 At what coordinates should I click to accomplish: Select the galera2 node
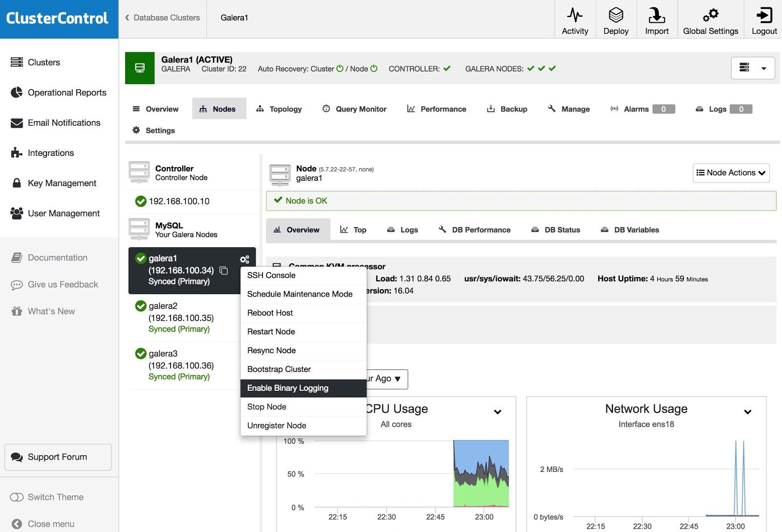tap(194, 318)
